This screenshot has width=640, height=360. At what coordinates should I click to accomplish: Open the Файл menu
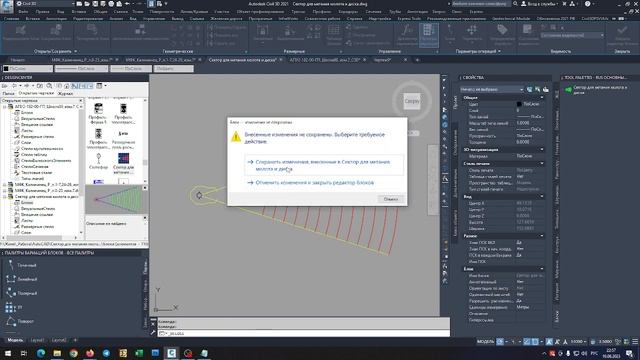pos(23,11)
